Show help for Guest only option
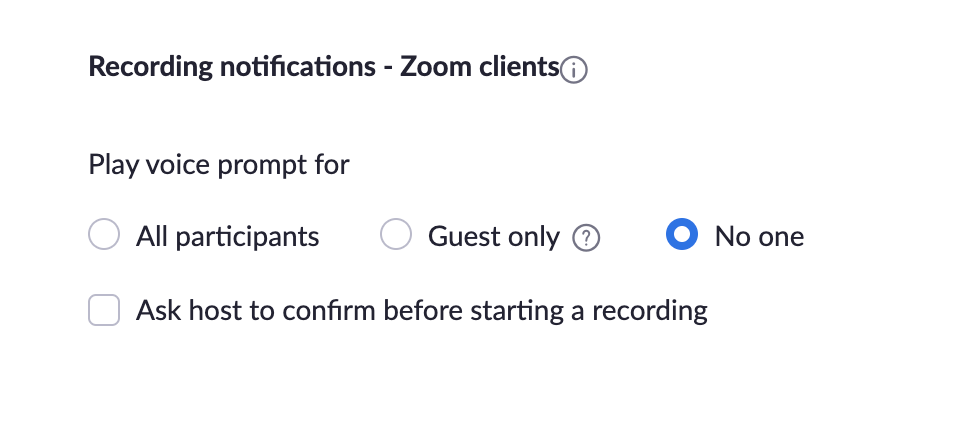Image resolution: width=964 pixels, height=422 pixels. coord(586,237)
